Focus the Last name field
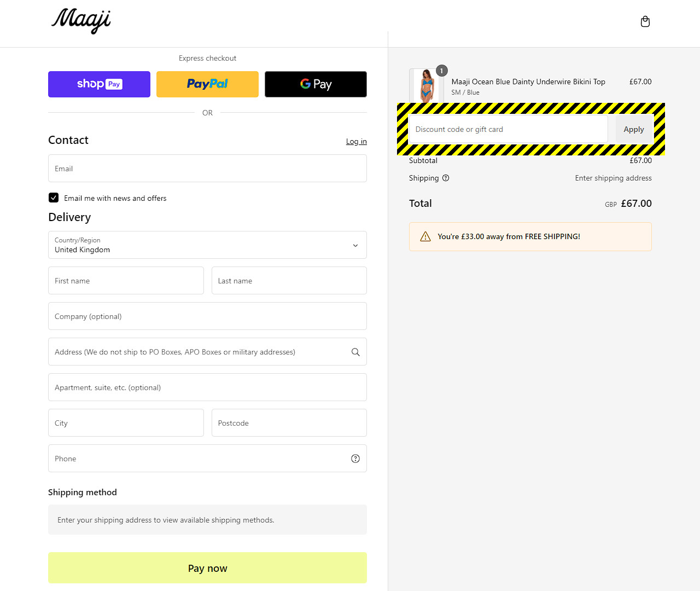Viewport: 700px width, 591px height. (x=289, y=281)
